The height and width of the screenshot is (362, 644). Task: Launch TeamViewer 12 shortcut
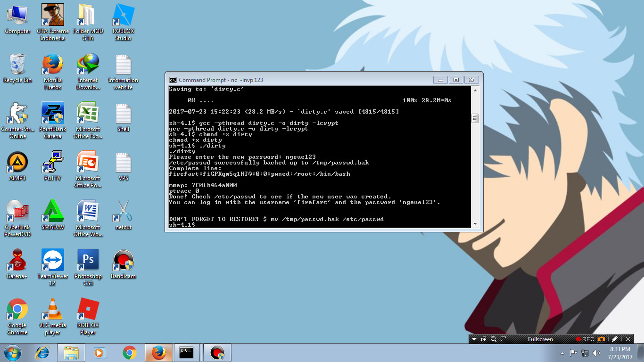[52, 268]
